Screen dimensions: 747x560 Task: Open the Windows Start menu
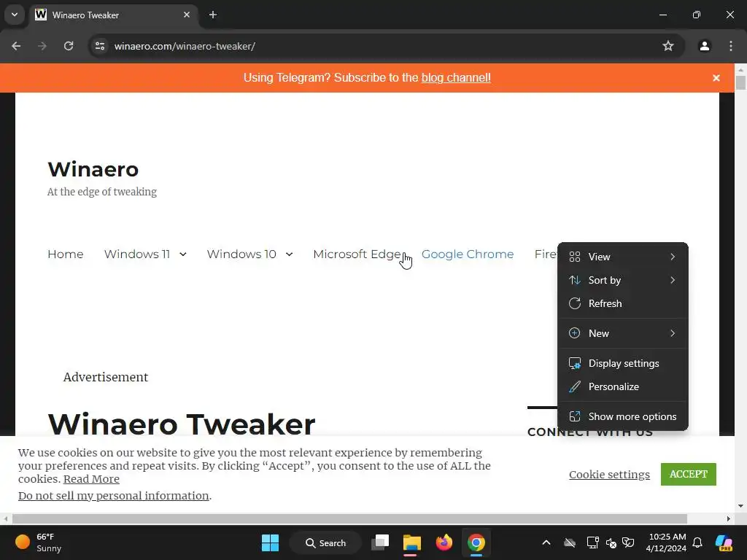point(270,542)
